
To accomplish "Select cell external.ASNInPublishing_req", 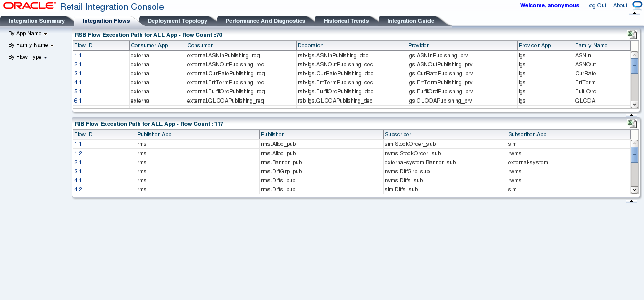I will tap(241, 55).
